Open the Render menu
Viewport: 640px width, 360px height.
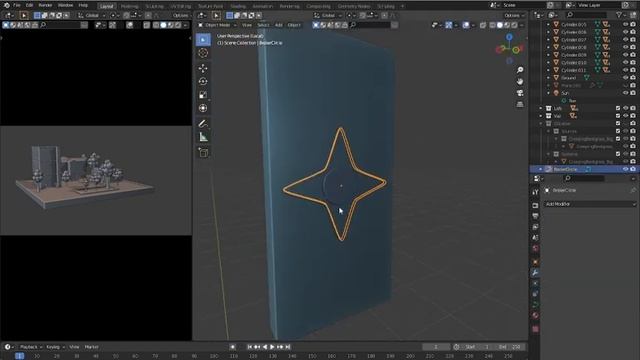45,5
